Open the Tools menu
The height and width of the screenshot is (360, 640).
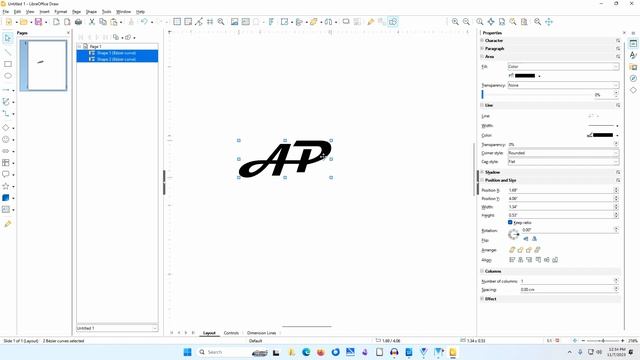[107, 12]
